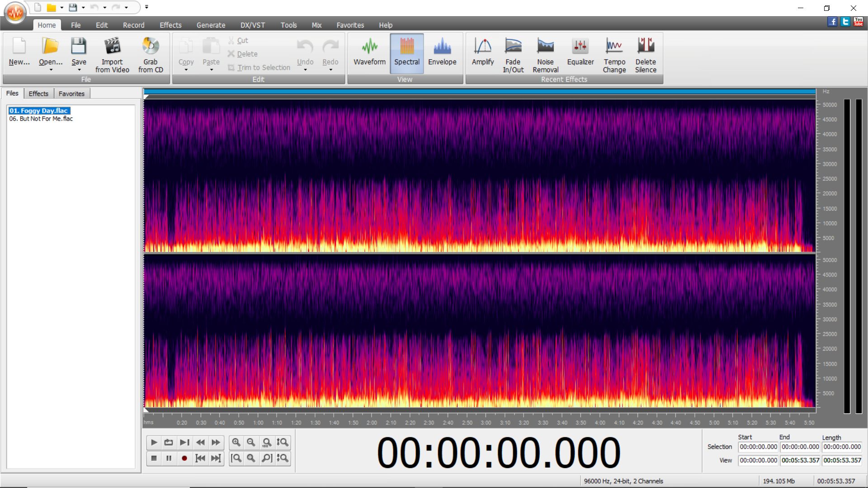
Task: Expand the Save dropdown arrow
Action: [79, 70]
